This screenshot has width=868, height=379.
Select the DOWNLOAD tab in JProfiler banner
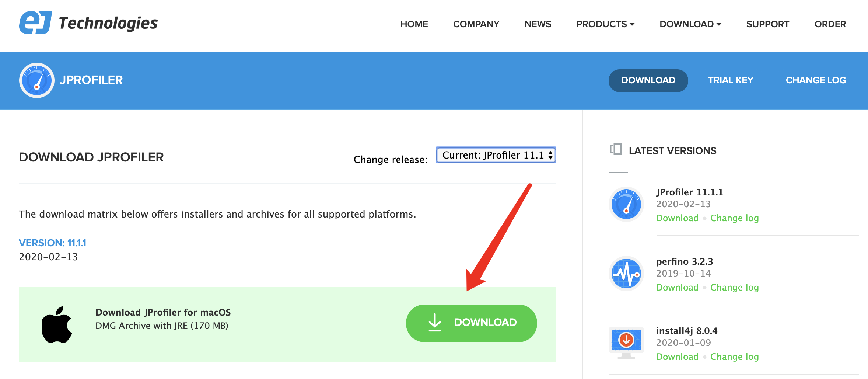tap(648, 80)
